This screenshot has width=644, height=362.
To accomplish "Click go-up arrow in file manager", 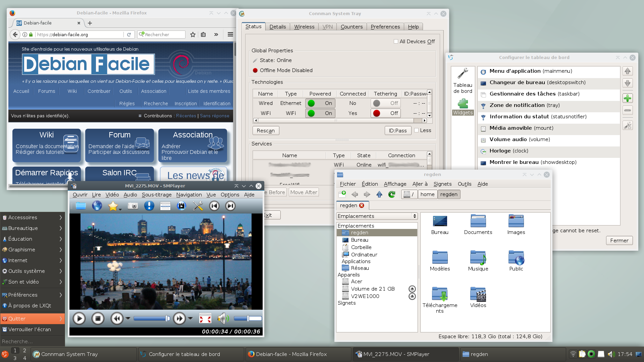I will (x=379, y=194).
